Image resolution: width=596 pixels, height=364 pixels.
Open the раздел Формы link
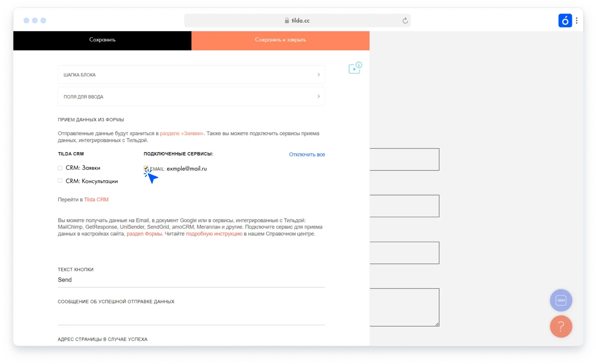(x=144, y=234)
